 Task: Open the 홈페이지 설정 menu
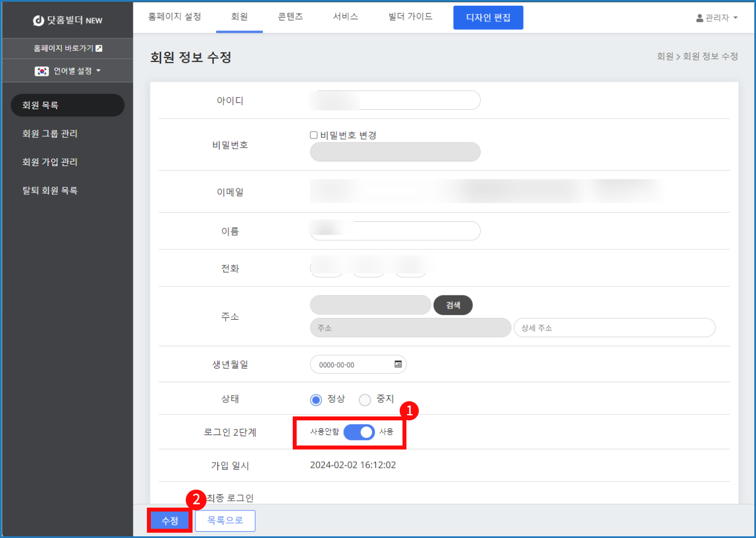(175, 17)
